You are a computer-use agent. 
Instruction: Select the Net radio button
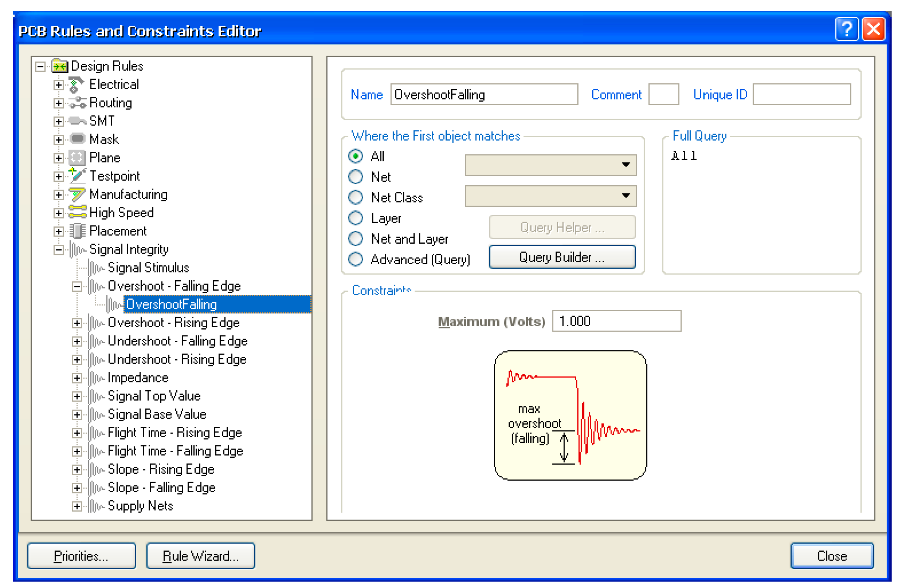356,177
